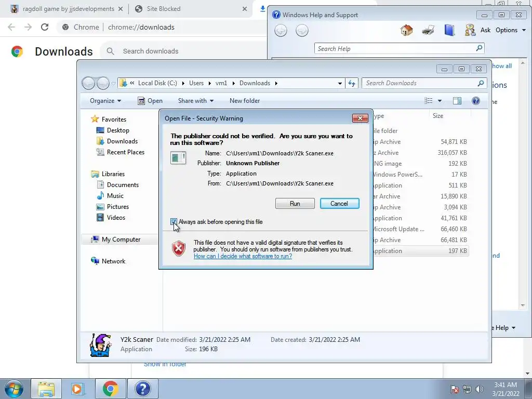Click the Explorer search magnifier icon

coord(481,83)
